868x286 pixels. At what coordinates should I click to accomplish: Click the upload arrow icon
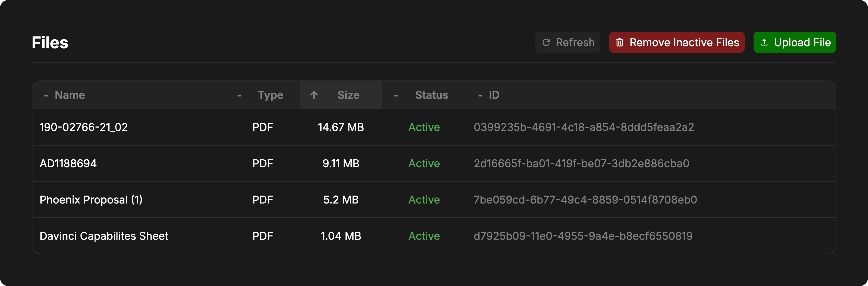(x=764, y=42)
